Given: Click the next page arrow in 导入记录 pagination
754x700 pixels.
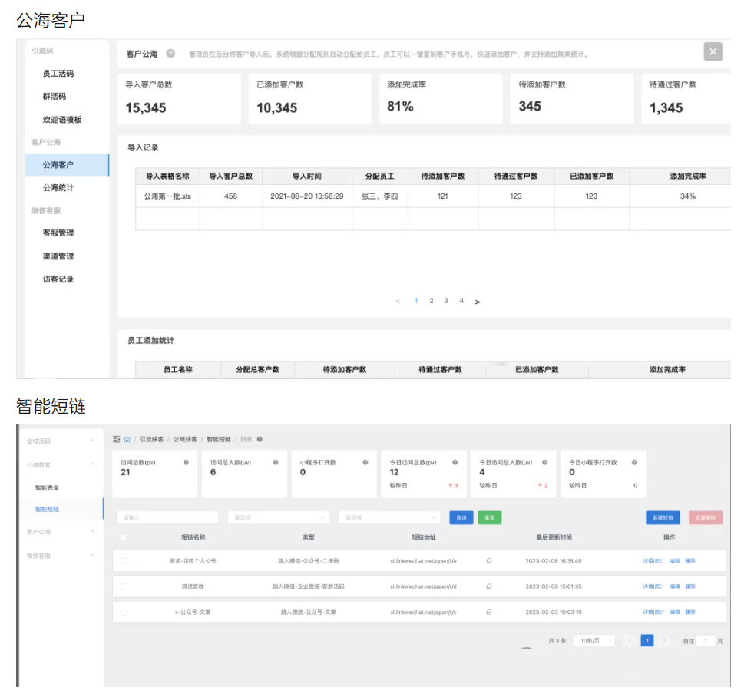Looking at the screenshot, I should 478,302.
